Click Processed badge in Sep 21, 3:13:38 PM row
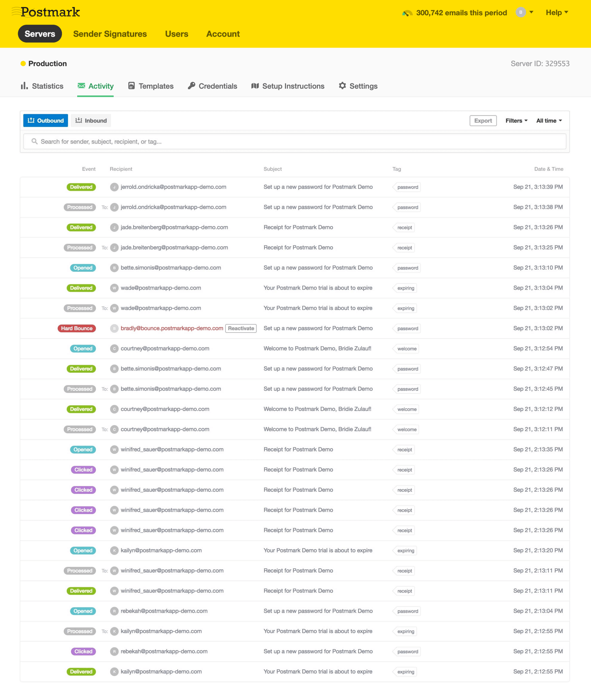The image size is (591, 700). click(x=80, y=207)
